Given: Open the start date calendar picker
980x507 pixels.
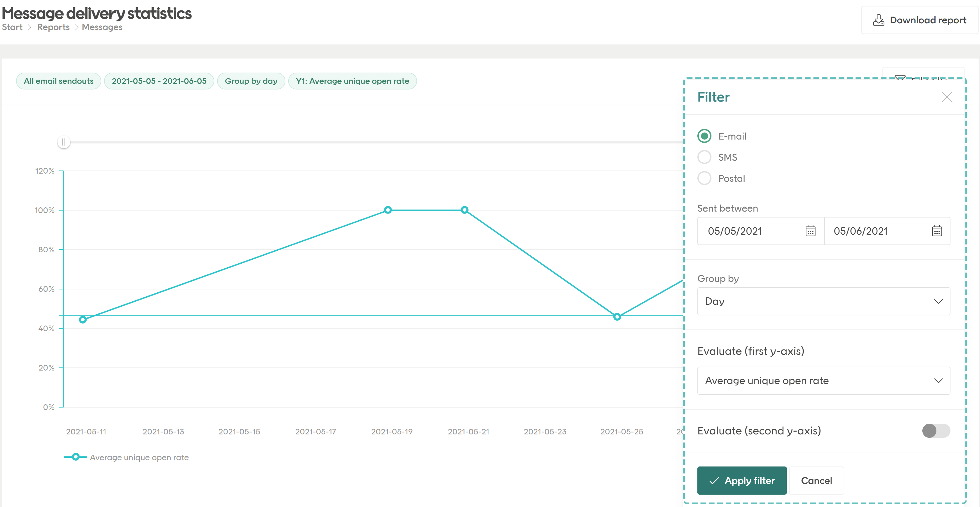Looking at the screenshot, I should click(x=810, y=231).
